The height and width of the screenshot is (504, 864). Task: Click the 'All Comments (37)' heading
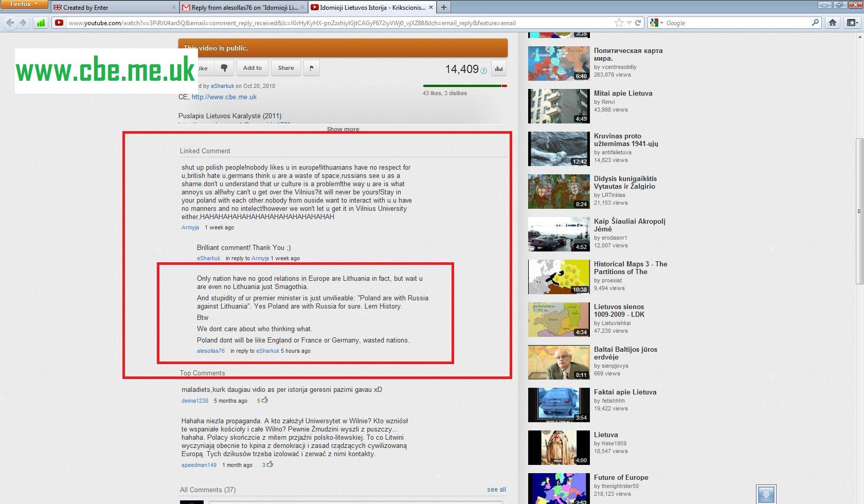pyautogui.click(x=208, y=490)
